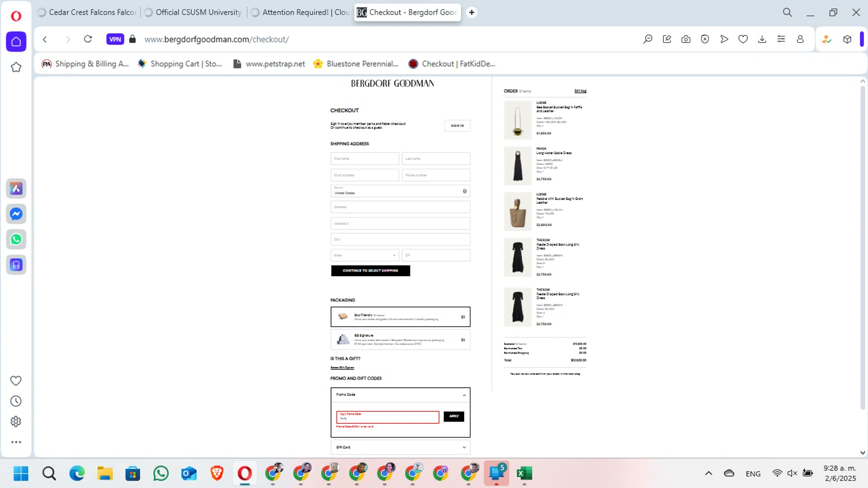Click the Edit bag link

pos(580,91)
